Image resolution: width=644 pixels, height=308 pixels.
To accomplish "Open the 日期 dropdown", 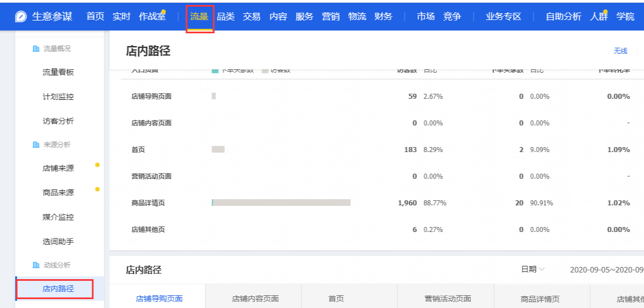I will click(533, 269).
